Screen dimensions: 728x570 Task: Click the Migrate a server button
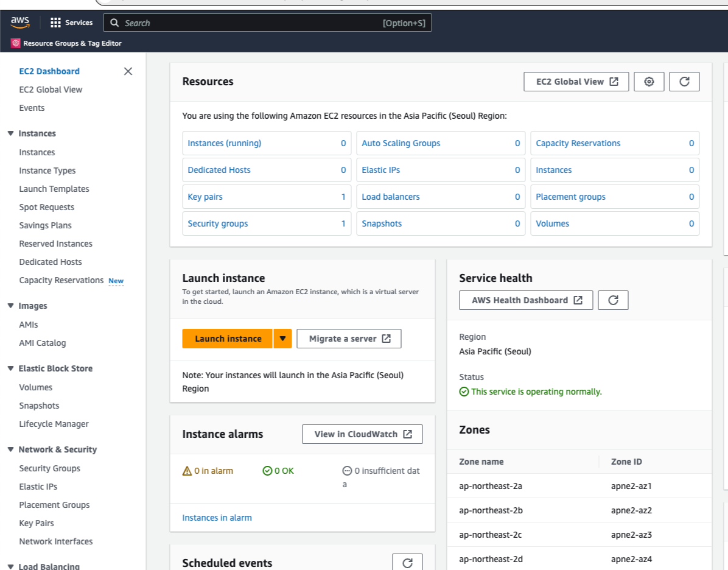(x=349, y=339)
